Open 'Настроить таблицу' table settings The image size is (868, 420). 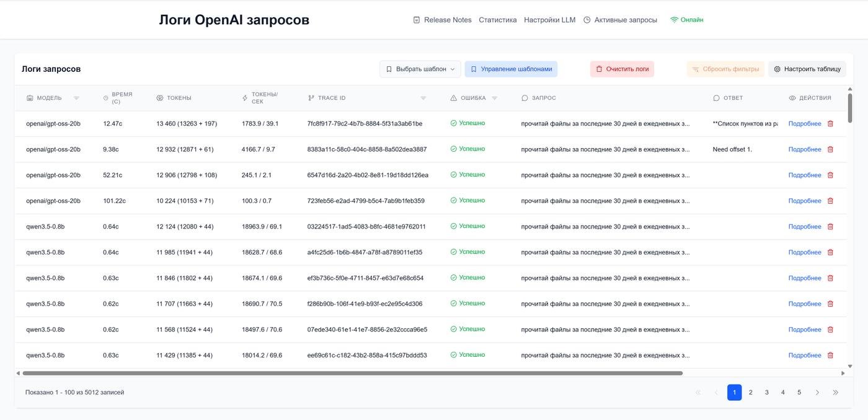[807, 69]
